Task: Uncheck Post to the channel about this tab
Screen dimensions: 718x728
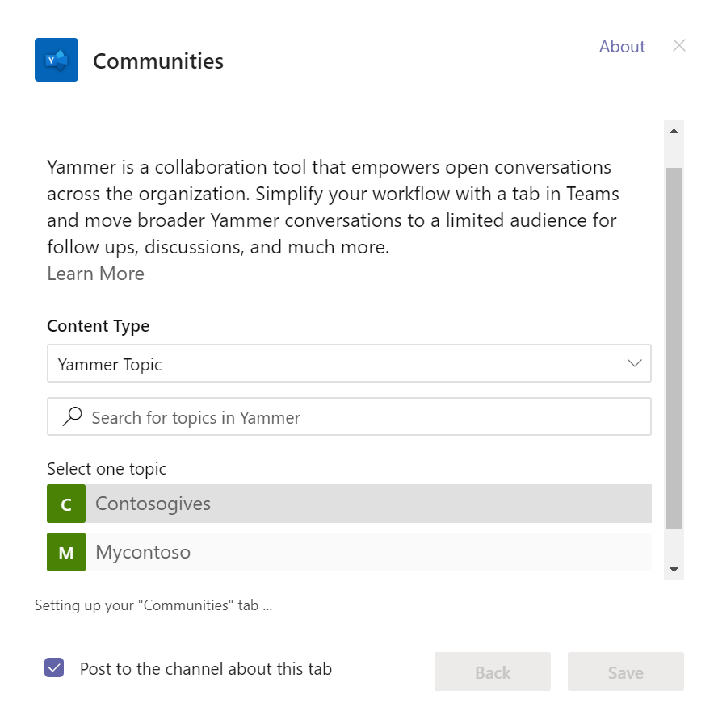Action: tap(53, 667)
